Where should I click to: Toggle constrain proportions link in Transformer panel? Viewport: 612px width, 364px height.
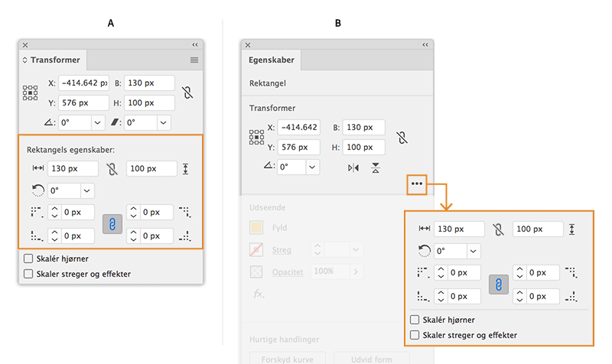187,93
